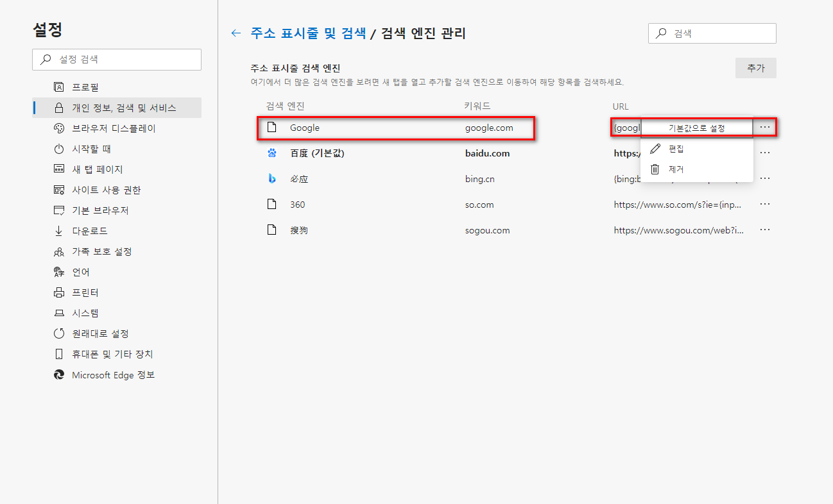Open more options for the 必应 row
Image resolution: width=833 pixels, height=504 pixels.
764,178
